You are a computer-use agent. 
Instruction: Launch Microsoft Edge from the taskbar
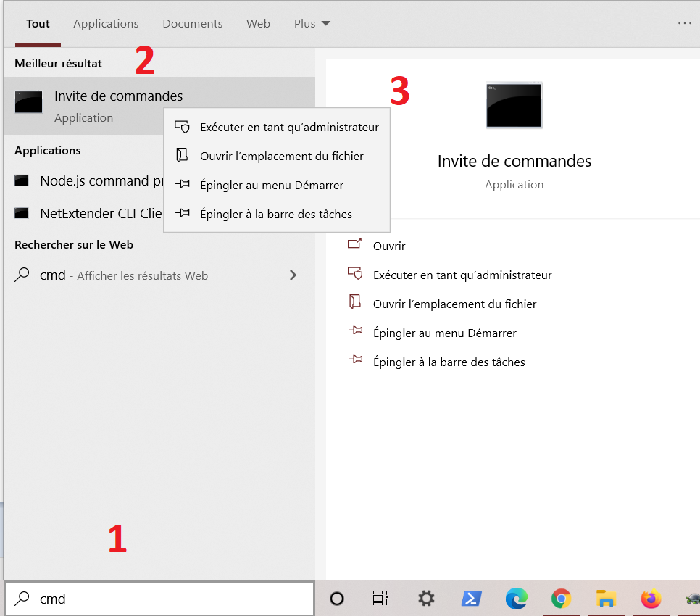pos(517,599)
